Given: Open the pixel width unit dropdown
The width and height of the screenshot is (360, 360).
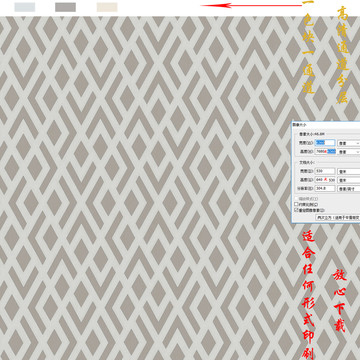Looking at the screenshot, I should pos(349,143).
